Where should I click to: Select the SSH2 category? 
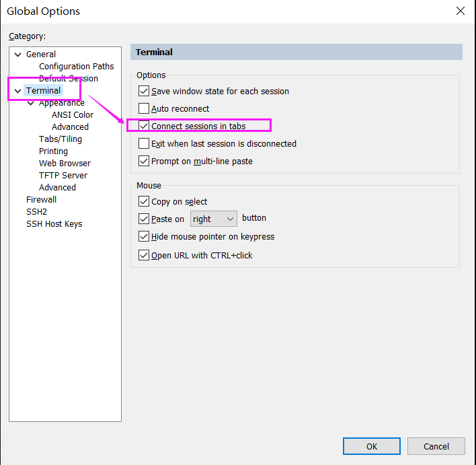tap(37, 212)
